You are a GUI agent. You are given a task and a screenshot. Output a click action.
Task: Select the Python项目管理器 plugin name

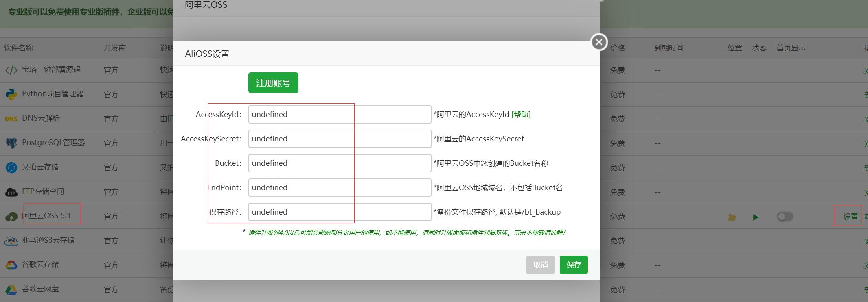coord(53,94)
